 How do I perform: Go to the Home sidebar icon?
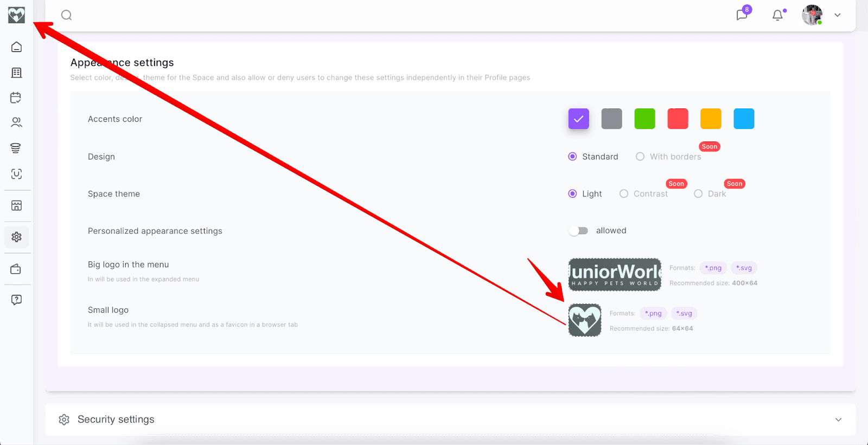click(17, 47)
